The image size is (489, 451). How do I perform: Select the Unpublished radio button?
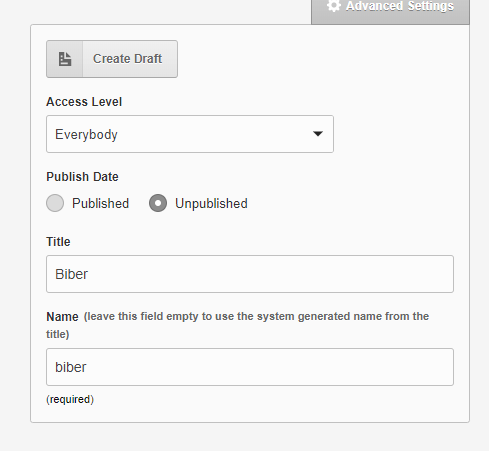[158, 203]
